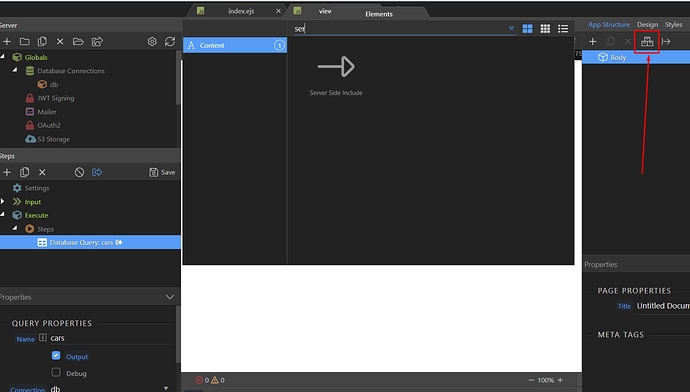Click the open folder icon in Server toolbar

(78, 41)
